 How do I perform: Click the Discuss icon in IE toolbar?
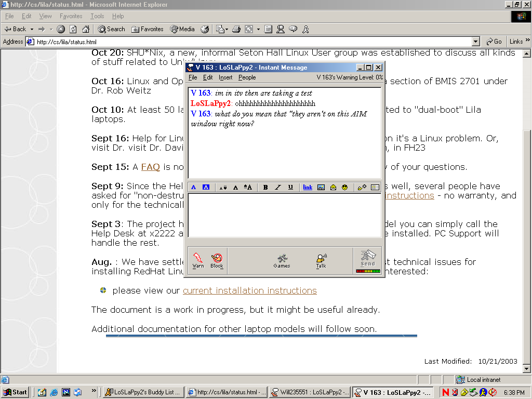click(268, 29)
